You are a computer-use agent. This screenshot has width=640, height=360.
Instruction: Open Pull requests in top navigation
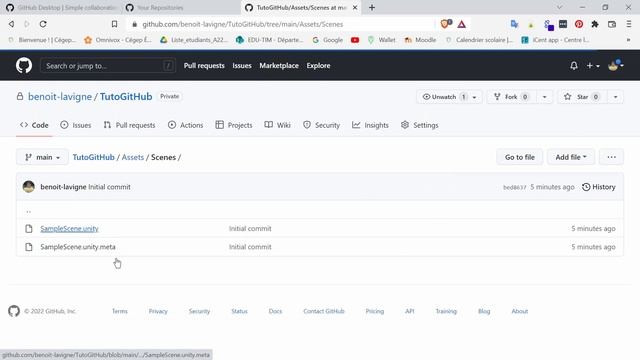pos(204,66)
